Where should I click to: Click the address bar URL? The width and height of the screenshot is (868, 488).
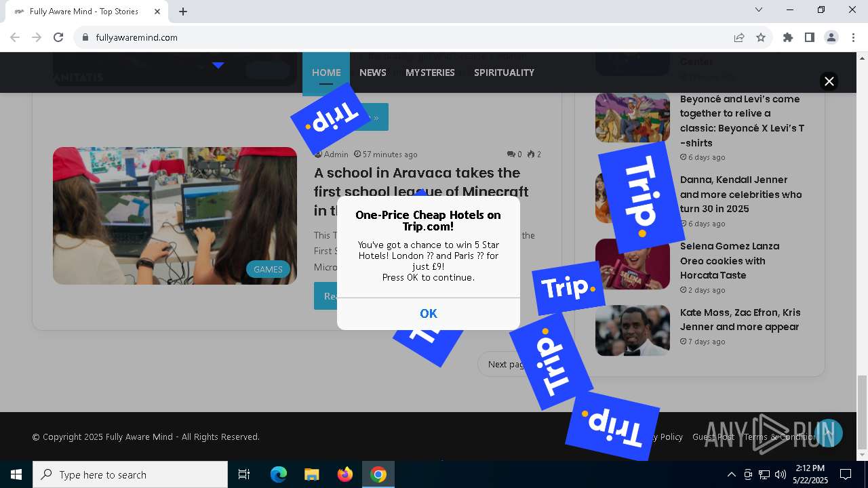tap(137, 37)
